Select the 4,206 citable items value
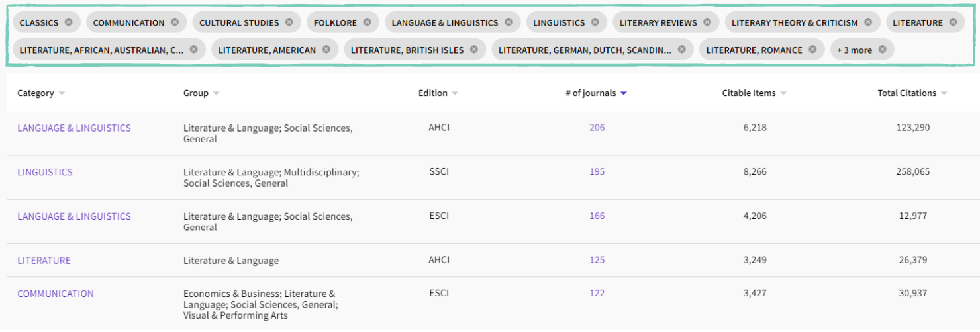 click(755, 216)
